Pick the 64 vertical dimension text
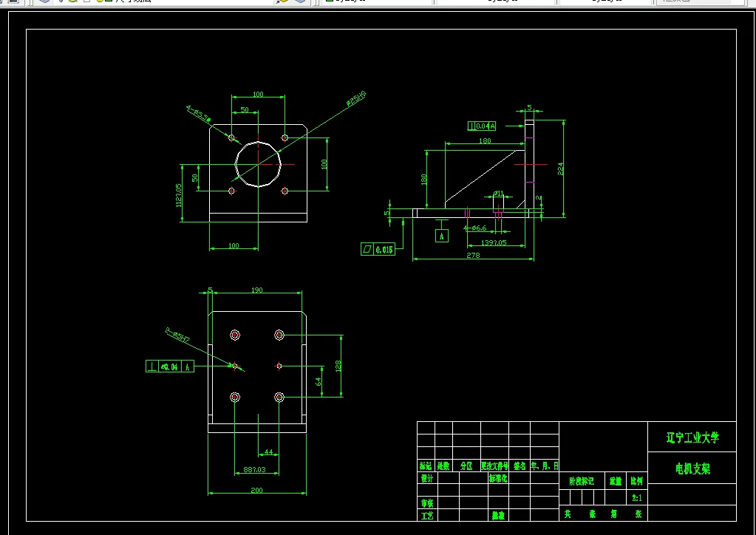The height and width of the screenshot is (535, 756). pos(319,382)
